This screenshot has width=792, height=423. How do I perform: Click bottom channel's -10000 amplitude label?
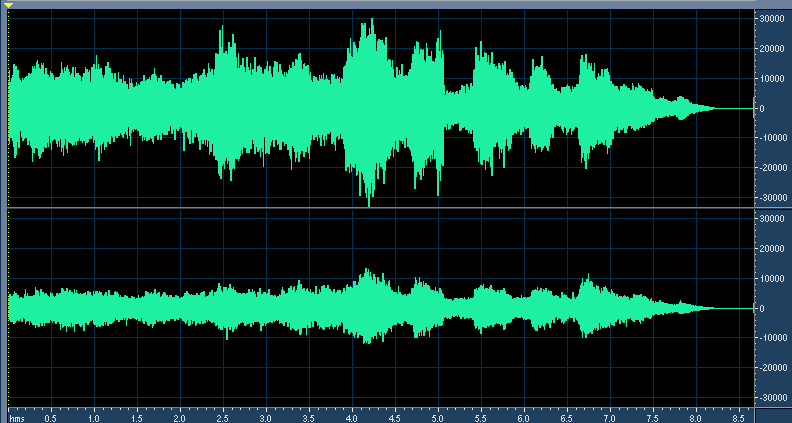coord(771,338)
